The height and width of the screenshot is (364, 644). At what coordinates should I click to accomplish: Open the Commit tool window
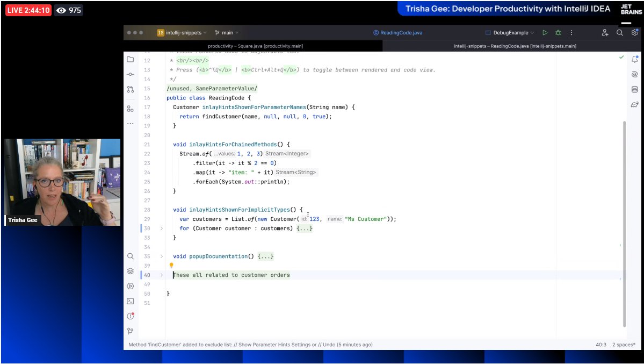(x=130, y=74)
